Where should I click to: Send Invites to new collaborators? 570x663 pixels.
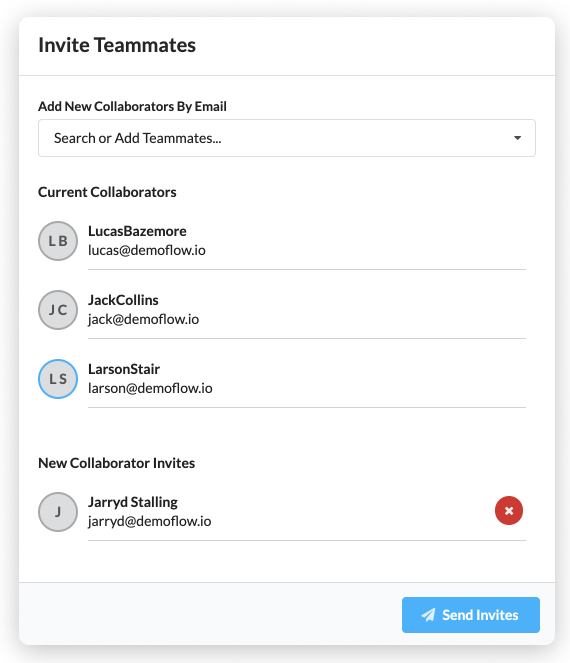471,615
